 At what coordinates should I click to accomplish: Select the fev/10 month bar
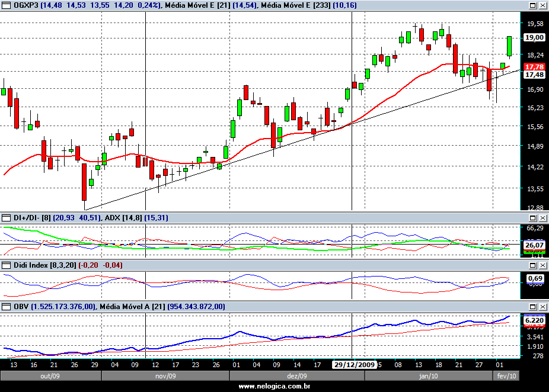[x=506, y=376]
